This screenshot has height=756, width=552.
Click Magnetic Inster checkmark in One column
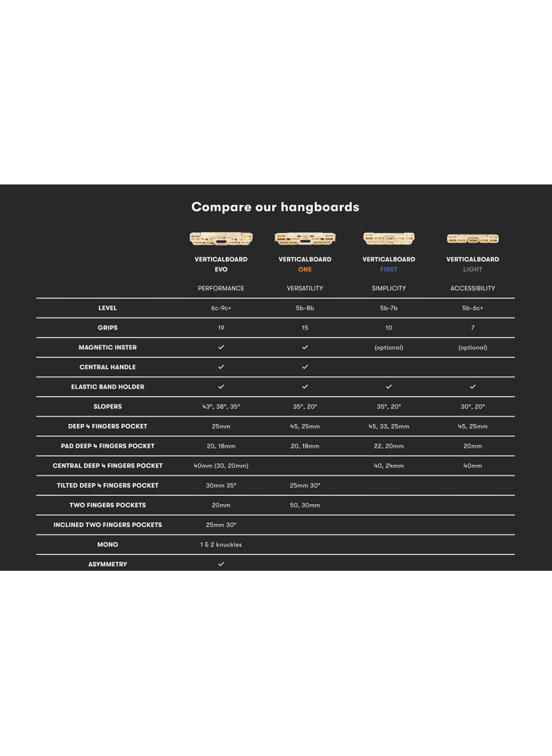click(305, 347)
